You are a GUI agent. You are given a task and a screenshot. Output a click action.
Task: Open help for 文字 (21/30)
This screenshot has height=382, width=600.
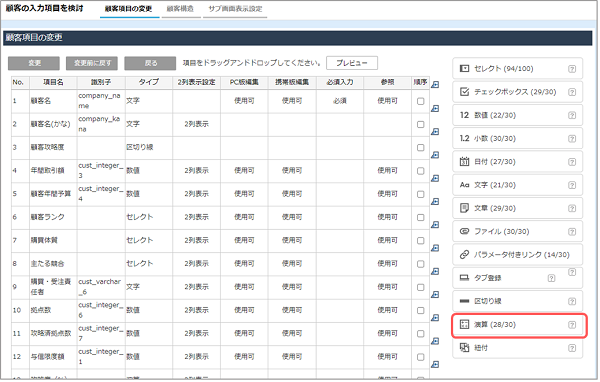[x=572, y=185]
